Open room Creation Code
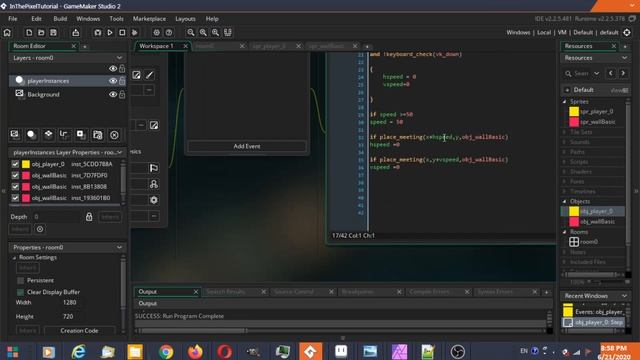Screen dimensions: 640x360 pos(79,331)
